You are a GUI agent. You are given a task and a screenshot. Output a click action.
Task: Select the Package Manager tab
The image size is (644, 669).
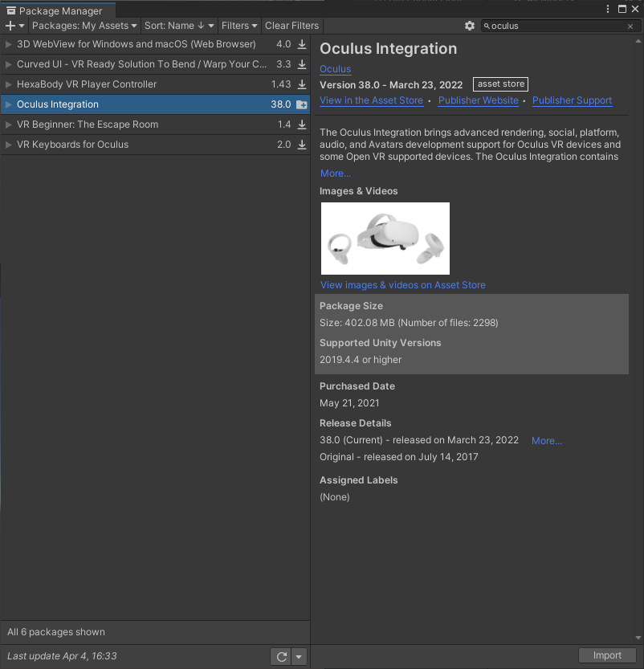pyautogui.click(x=58, y=10)
